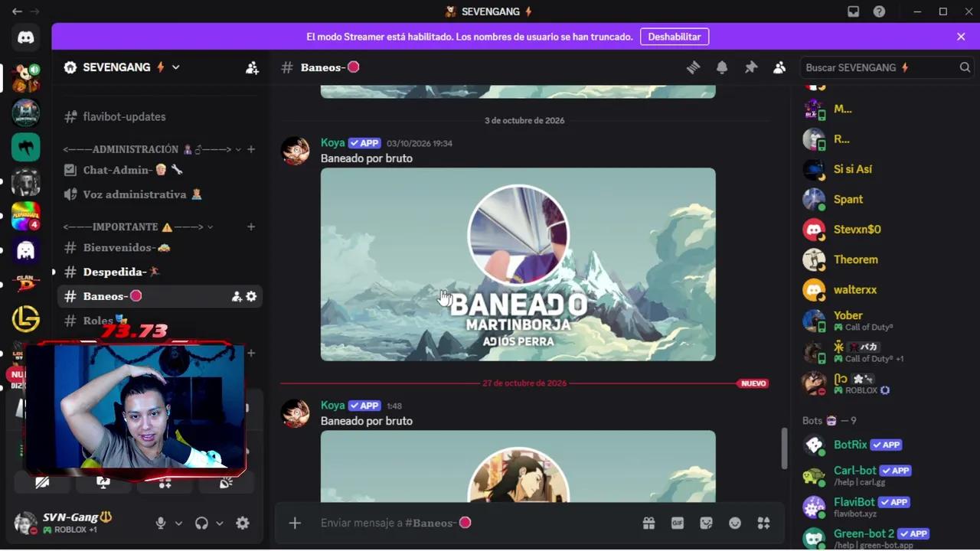980x551 pixels.
Task: Open apps launcher icon in message bar
Action: pos(763,523)
